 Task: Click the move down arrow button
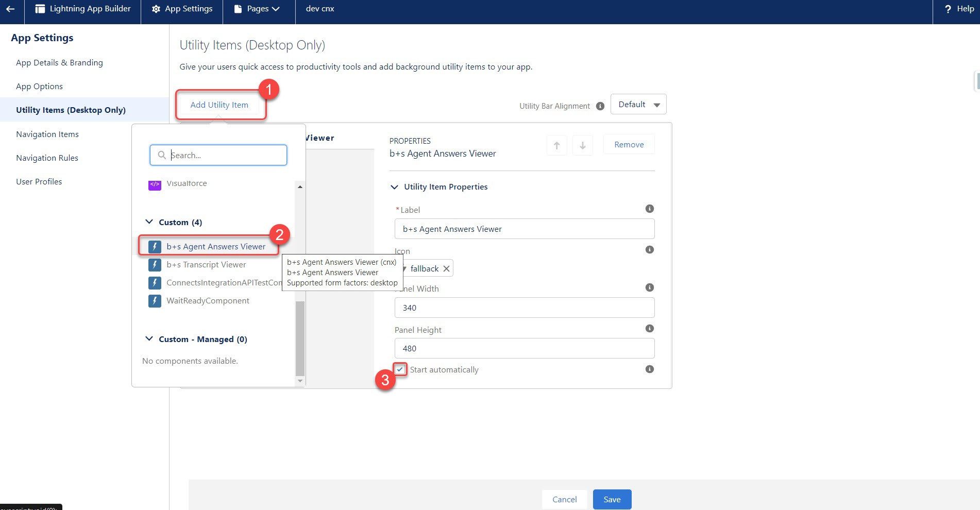(x=583, y=145)
